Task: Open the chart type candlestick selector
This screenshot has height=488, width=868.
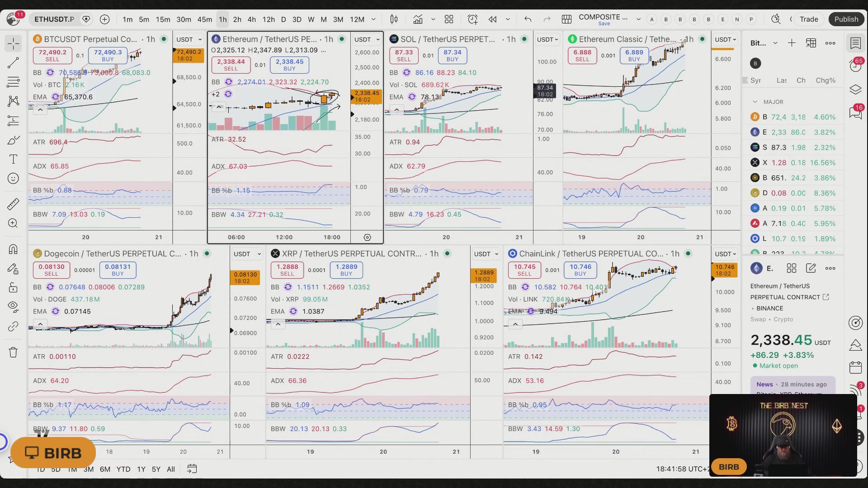Action: tap(394, 19)
